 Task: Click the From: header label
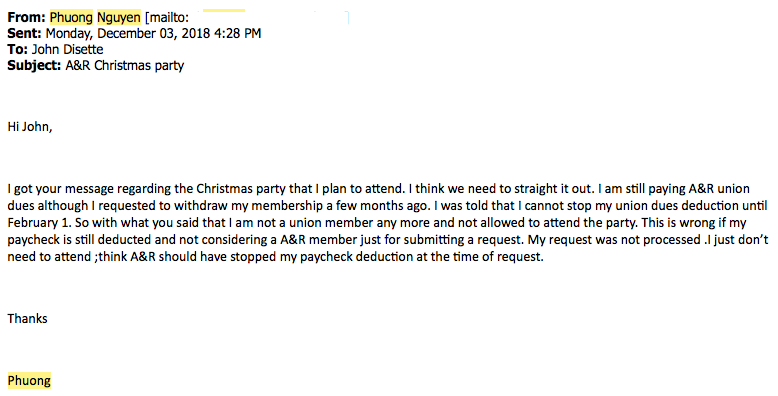tap(26, 18)
